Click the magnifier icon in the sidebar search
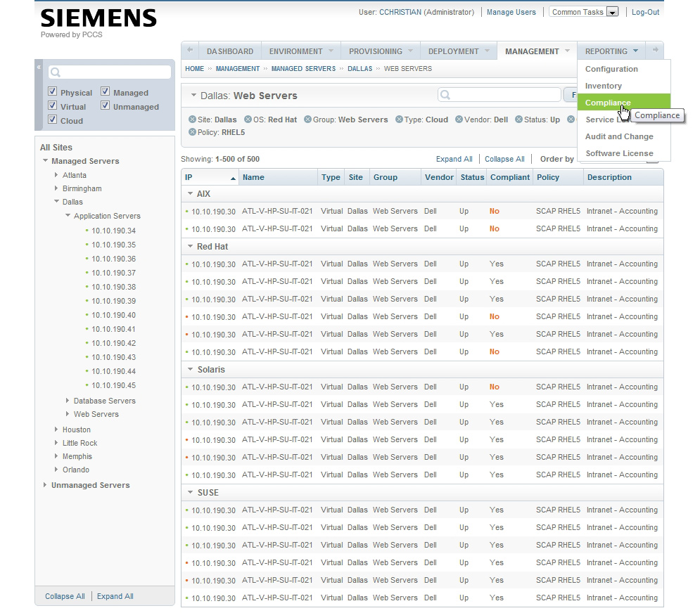The height and width of the screenshot is (613, 700). (x=54, y=71)
